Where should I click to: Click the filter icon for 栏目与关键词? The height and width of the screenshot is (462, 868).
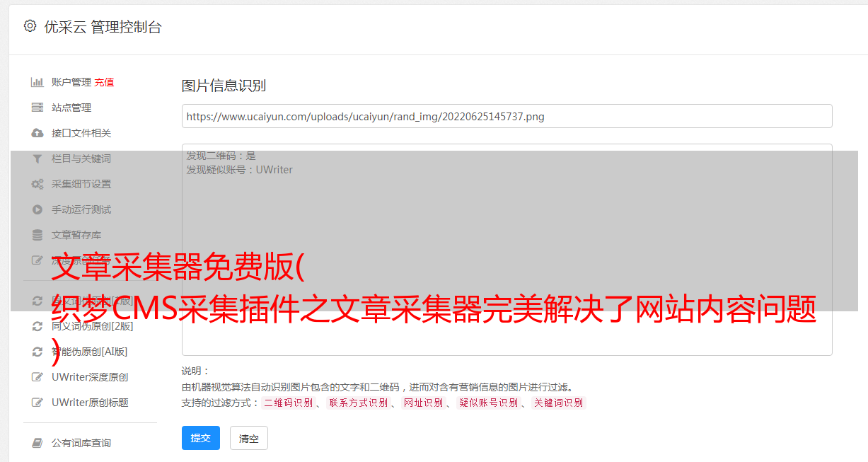click(37, 158)
